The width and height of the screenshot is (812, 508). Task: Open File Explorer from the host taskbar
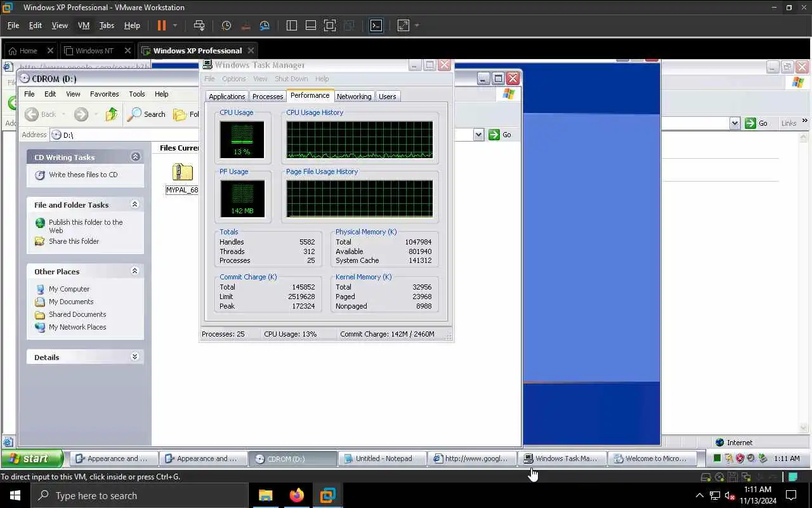(x=266, y=495)
